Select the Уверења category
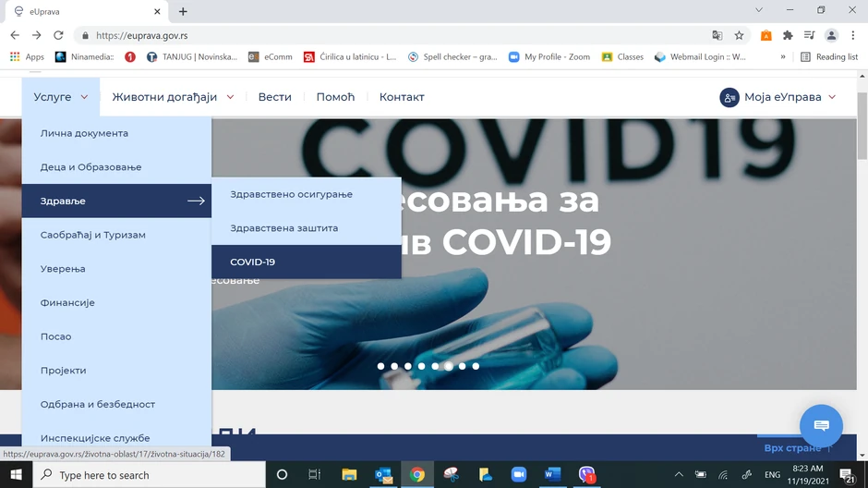Viewport: 868px width, 488px height. [x=116, y=269]
